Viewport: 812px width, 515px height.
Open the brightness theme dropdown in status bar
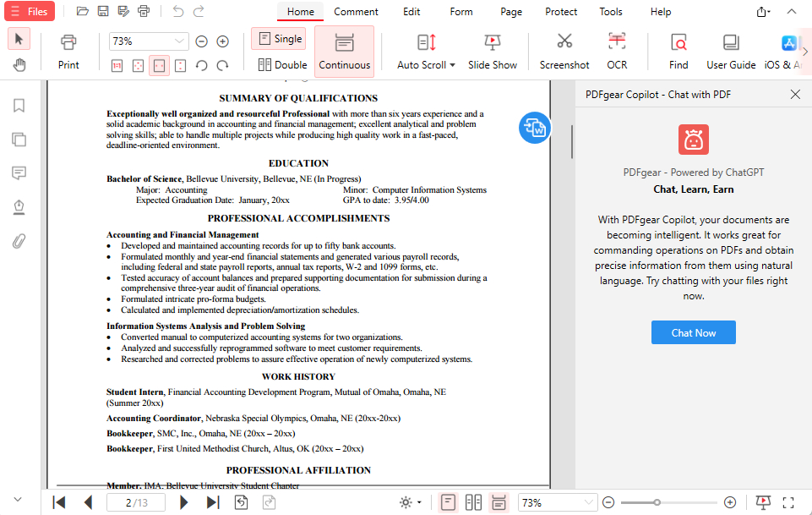tap(410, 501)
